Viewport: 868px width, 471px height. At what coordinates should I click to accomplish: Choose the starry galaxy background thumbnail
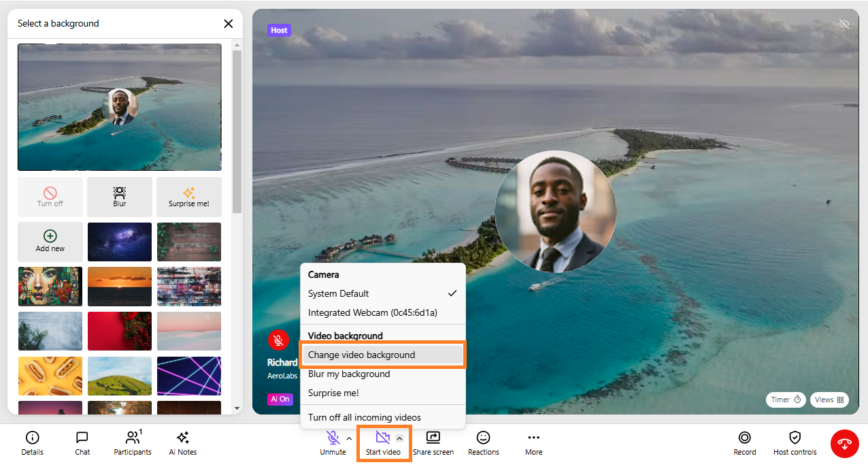point(120,242)
